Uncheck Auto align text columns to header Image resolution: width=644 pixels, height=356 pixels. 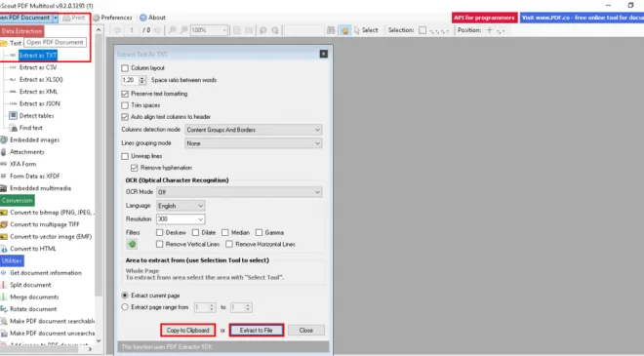coord(125,117)
